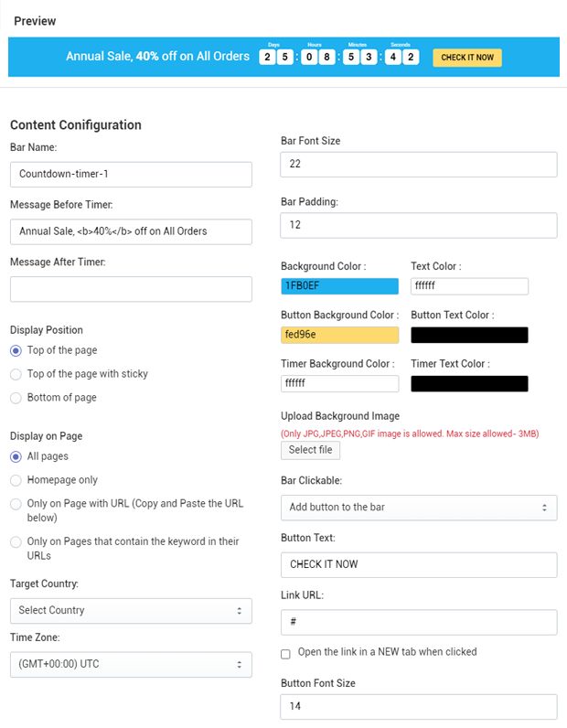Click the yellow Button Background Color field
The height and width of the screenshot is (728, 567).
pos(339,335)
